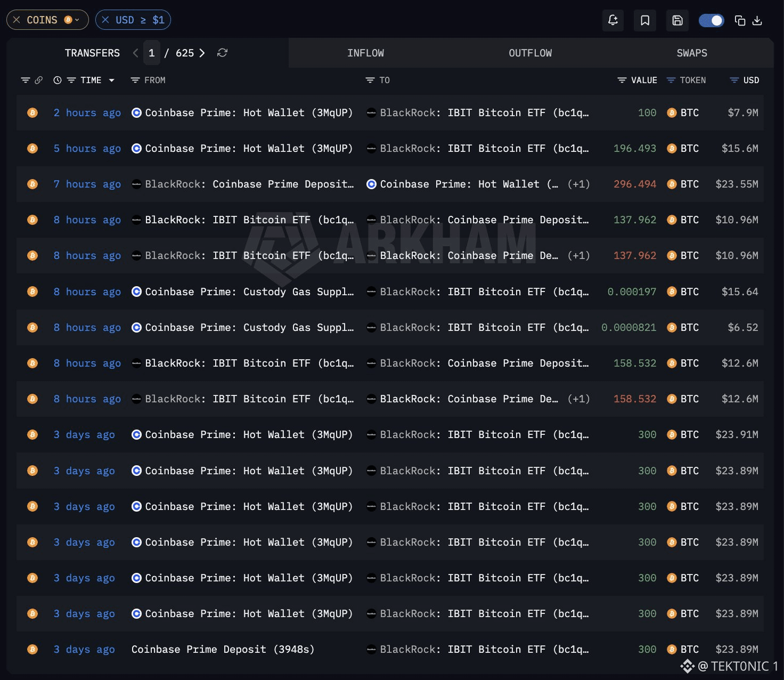Click the page number input field
The height and width of the screenshot is (680, 784).
tap(152, 53)
